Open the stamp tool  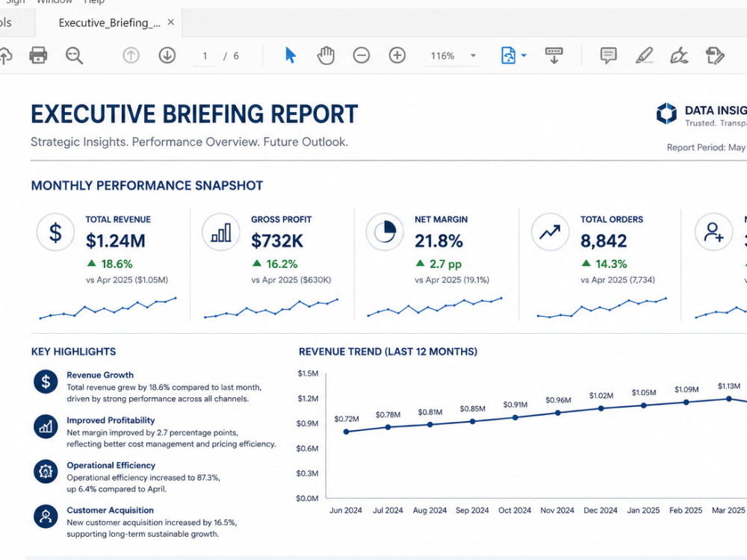click(715, 56)
